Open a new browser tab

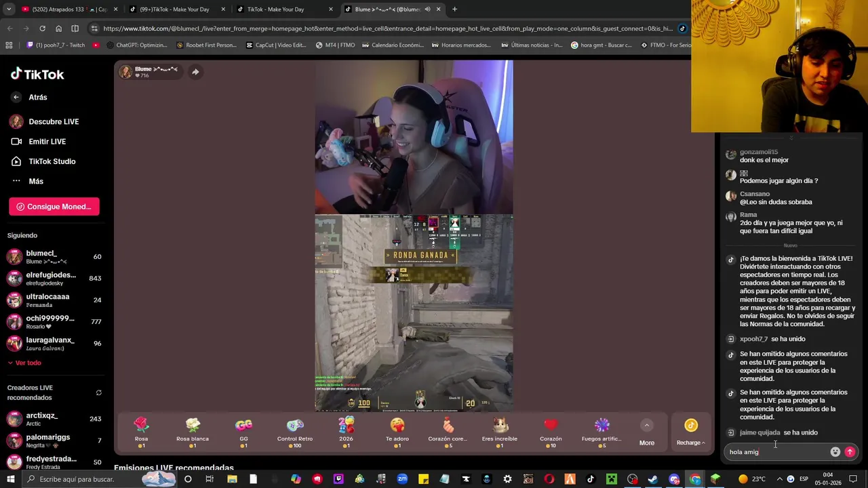point(454,9)
